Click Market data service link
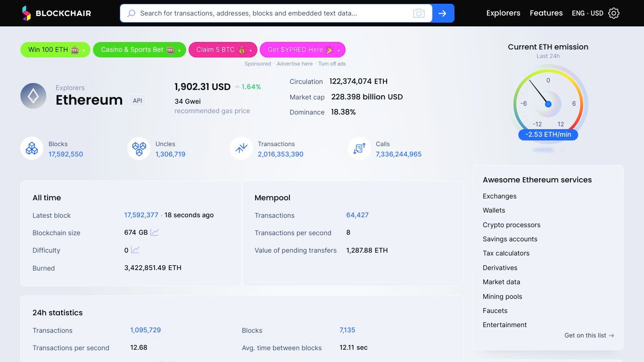This screenshot has width=644, height=362. tap(501, 282)
